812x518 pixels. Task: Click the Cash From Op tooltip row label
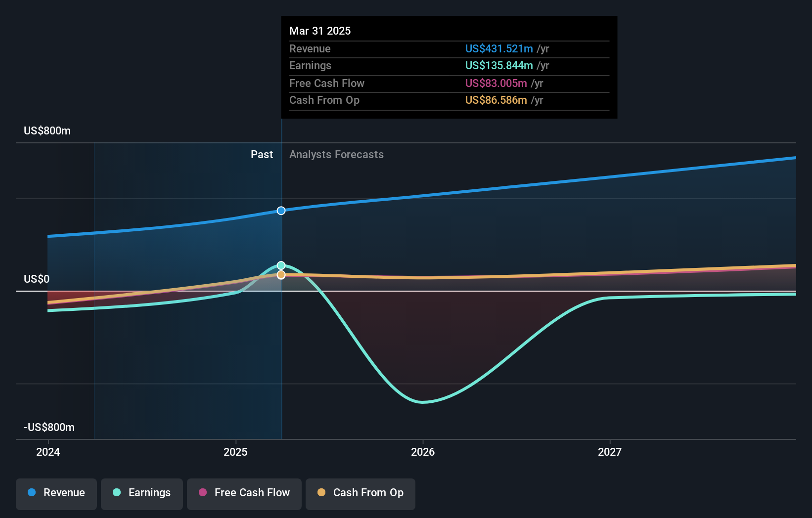(324, 100)
